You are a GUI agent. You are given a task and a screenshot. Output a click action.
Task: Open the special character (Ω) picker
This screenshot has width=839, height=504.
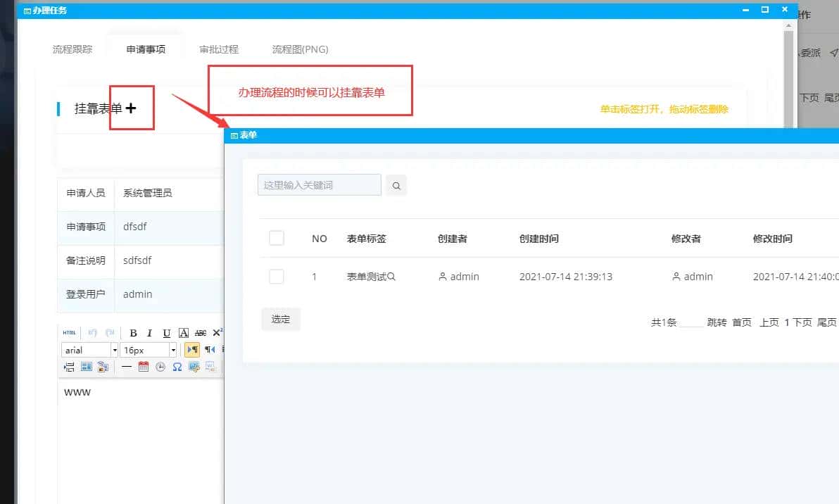pos(177,366)
